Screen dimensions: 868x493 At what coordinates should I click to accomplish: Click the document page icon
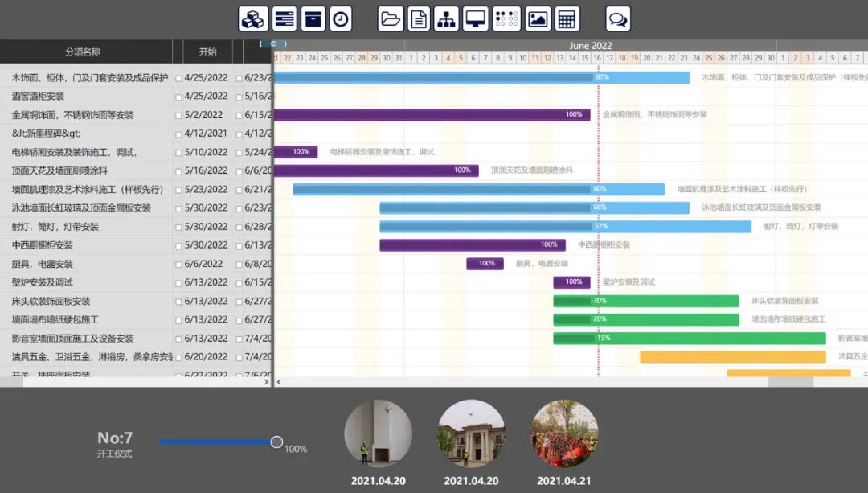(x=419, y=18)
